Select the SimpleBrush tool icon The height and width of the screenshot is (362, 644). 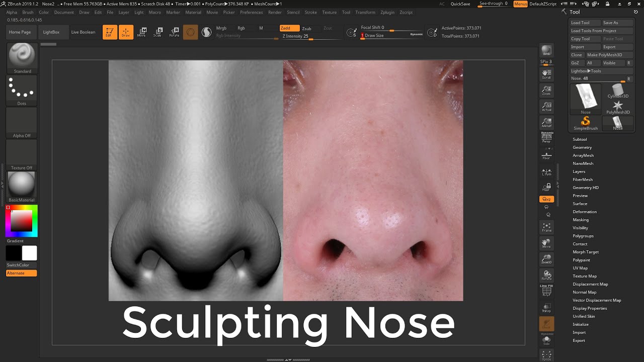coord(586,123)
